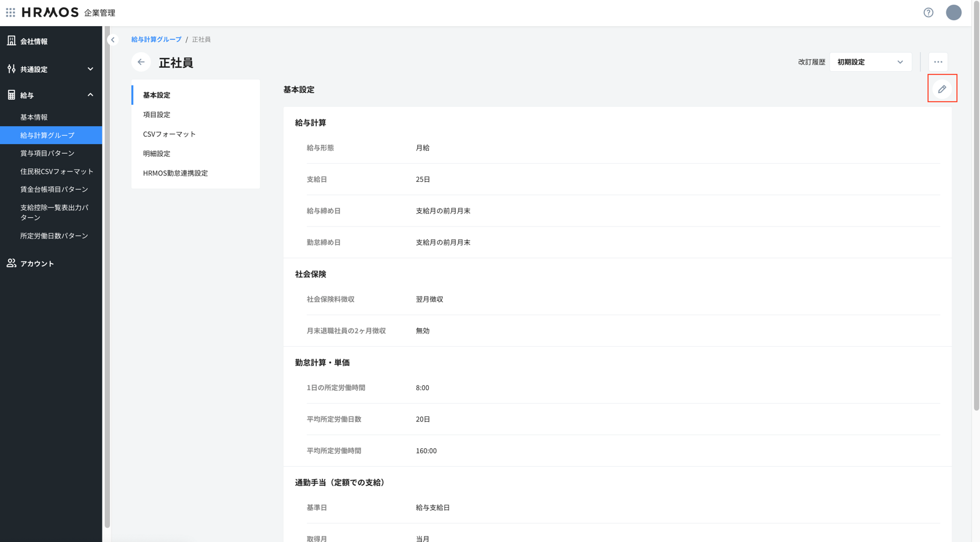
Task: Click the 会社情報 building icon
Action: tap(12, 41)
